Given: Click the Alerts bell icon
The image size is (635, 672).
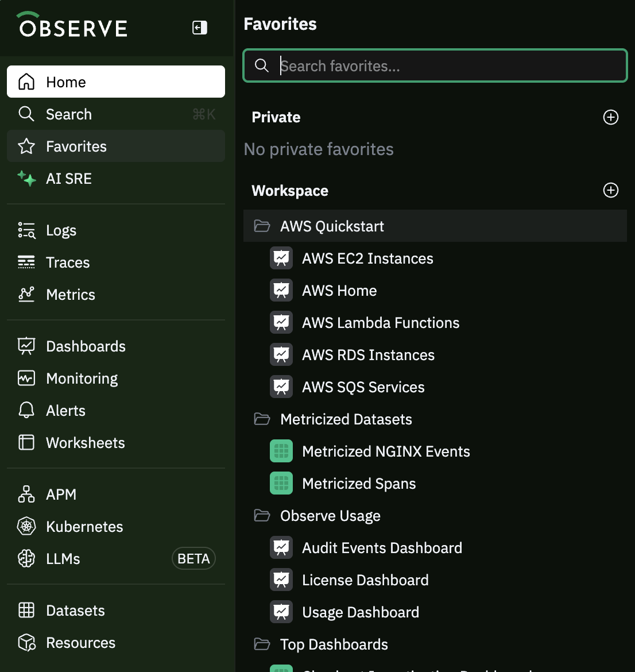Looking at the screenshot, I should 26,411.
